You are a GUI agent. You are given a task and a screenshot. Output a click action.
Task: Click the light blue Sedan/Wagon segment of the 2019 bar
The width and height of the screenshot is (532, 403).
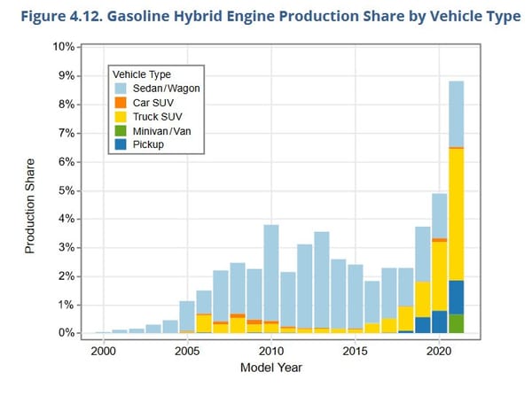coord(423,254)
